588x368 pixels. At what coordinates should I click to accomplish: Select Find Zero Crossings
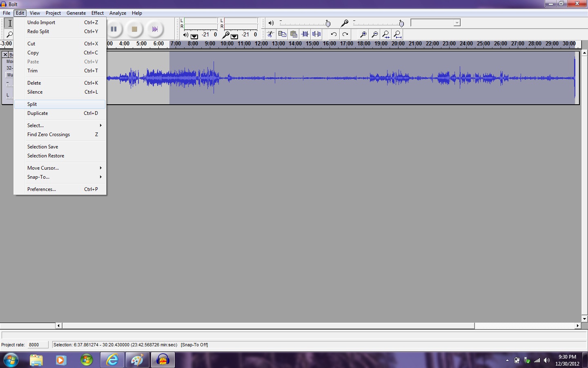tap(48, 135)
